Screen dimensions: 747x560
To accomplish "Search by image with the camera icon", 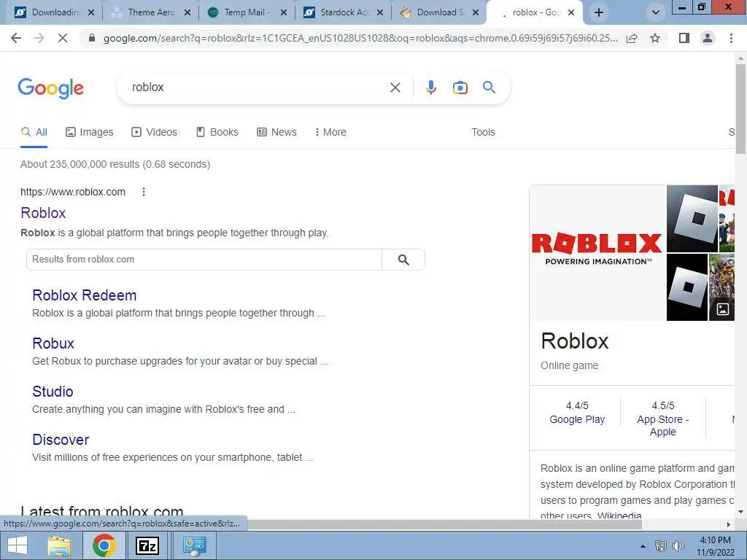I will tap(460, 87).
